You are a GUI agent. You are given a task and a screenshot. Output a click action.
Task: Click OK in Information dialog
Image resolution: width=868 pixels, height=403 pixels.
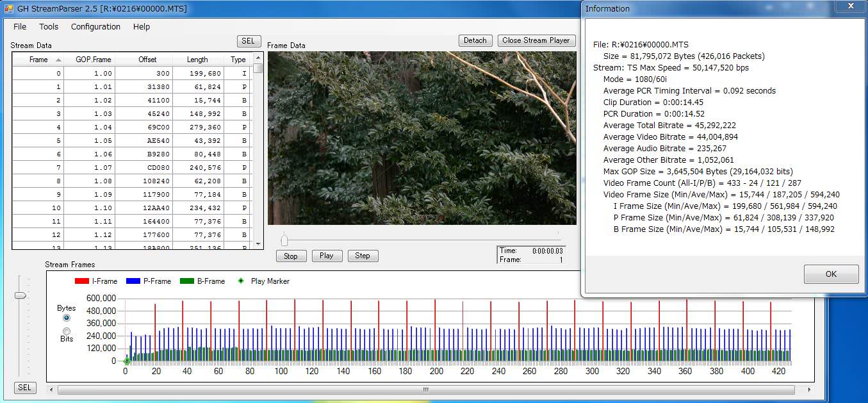click(831, 274)
